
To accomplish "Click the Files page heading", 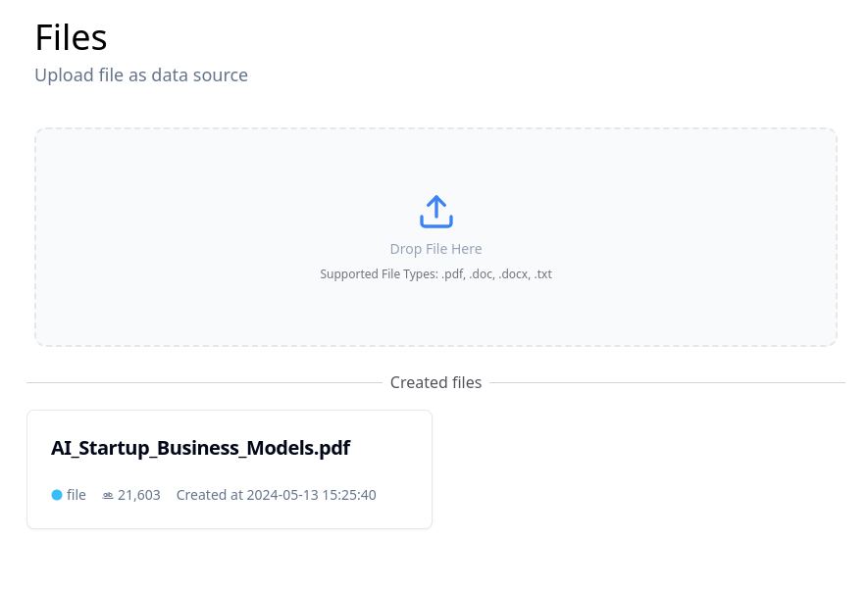I will (71, 36).
